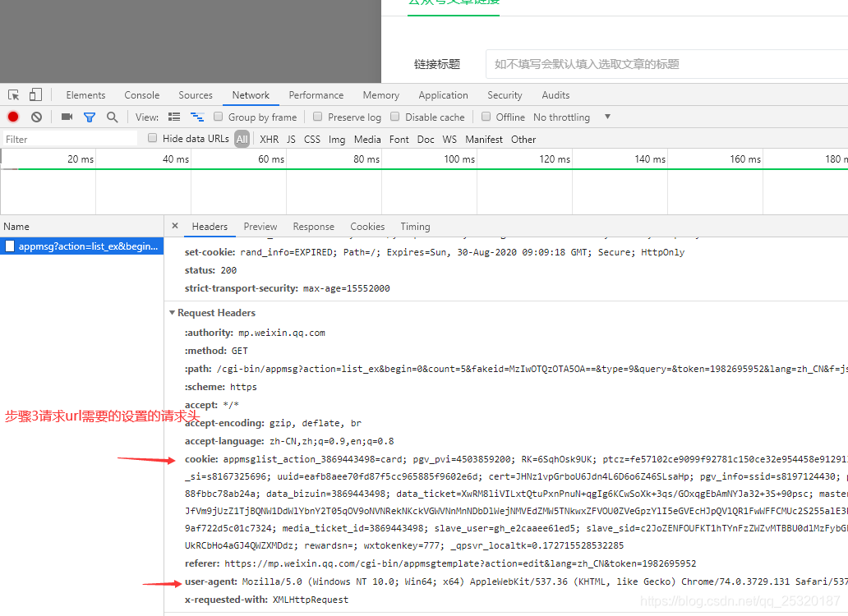Select the accept-encoding header line
848x616 pixels.
click(273, 423)
